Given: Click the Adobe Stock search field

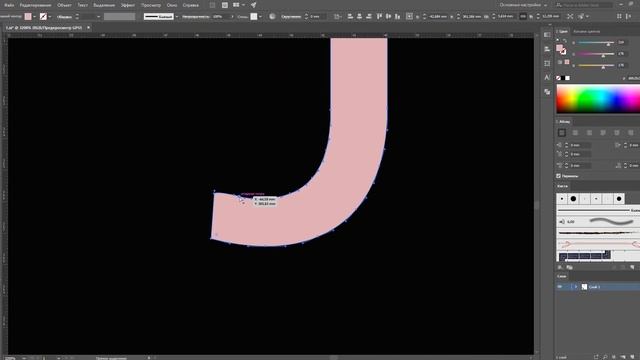Looking at the screenshot, I should [x=584, y=5].
